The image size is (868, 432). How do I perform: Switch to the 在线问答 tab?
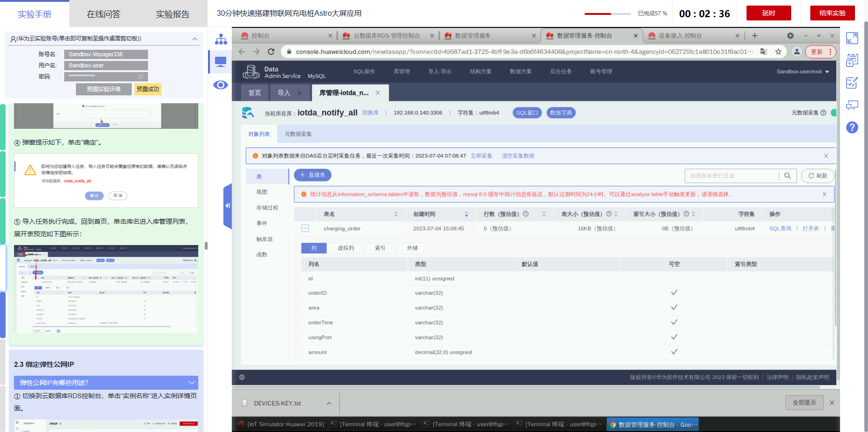104,14
